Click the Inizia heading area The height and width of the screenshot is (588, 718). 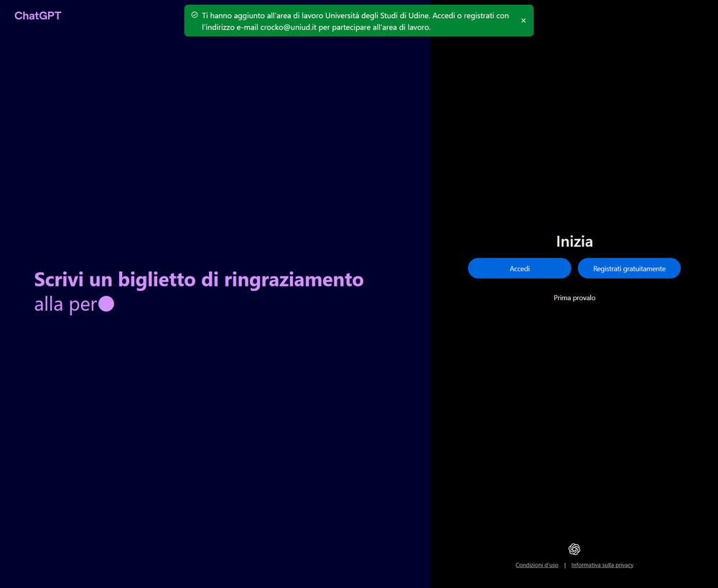pos(574,241)
